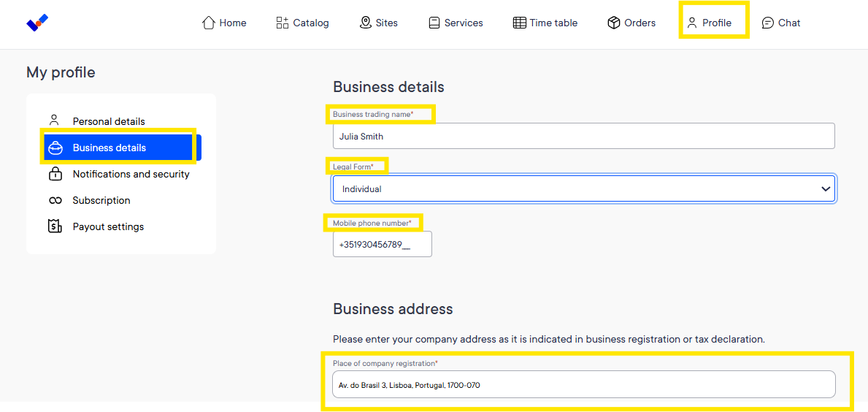Image resolution: width=868 pixels, height=412 pixels.
Task: Click the app logo in header
Action: (38, 23)
